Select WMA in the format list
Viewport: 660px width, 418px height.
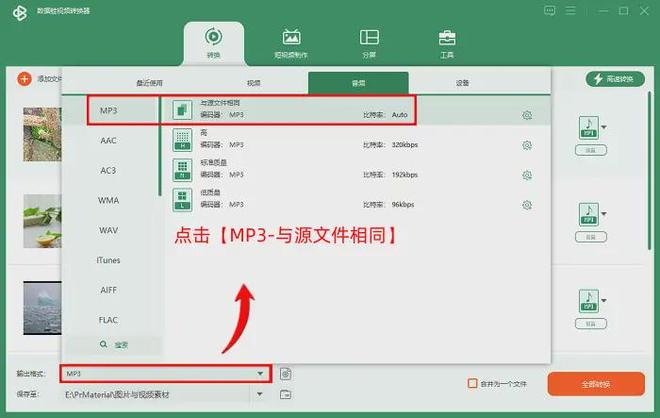point(108,200)
